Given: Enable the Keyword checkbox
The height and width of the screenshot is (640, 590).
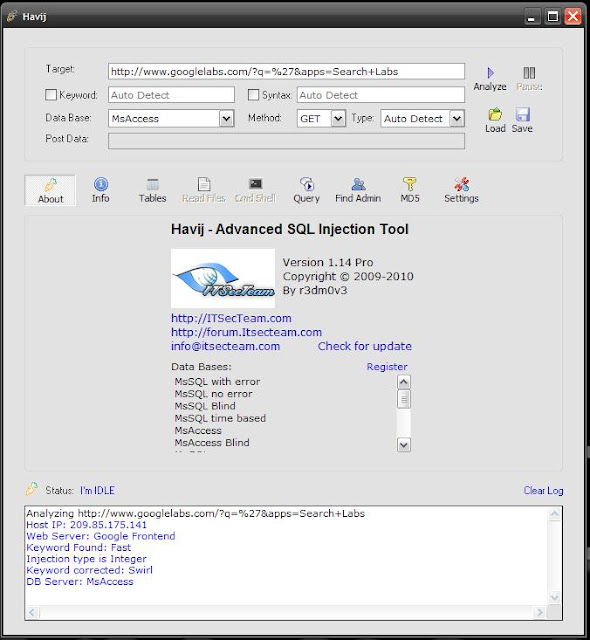Looking at the screenshot, I should [x=51, y=95].
